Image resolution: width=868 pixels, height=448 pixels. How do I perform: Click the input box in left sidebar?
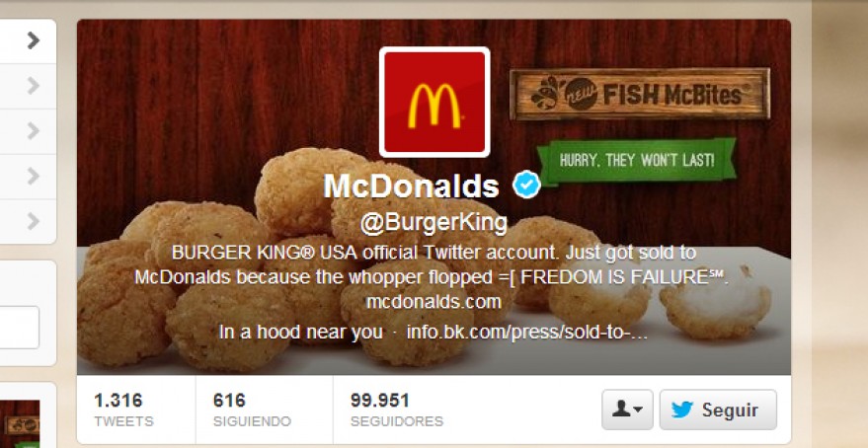20,328
